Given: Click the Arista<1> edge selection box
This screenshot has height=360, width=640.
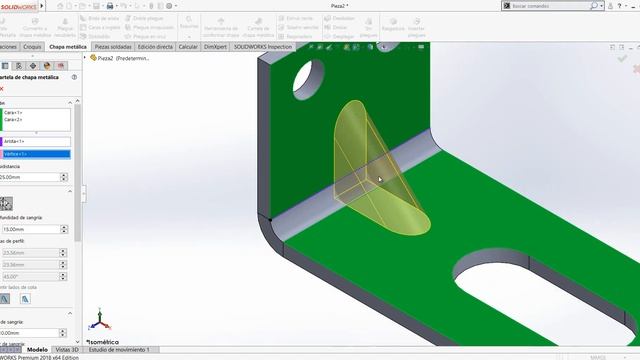Looking at the screenshot, I should [36, 142].
